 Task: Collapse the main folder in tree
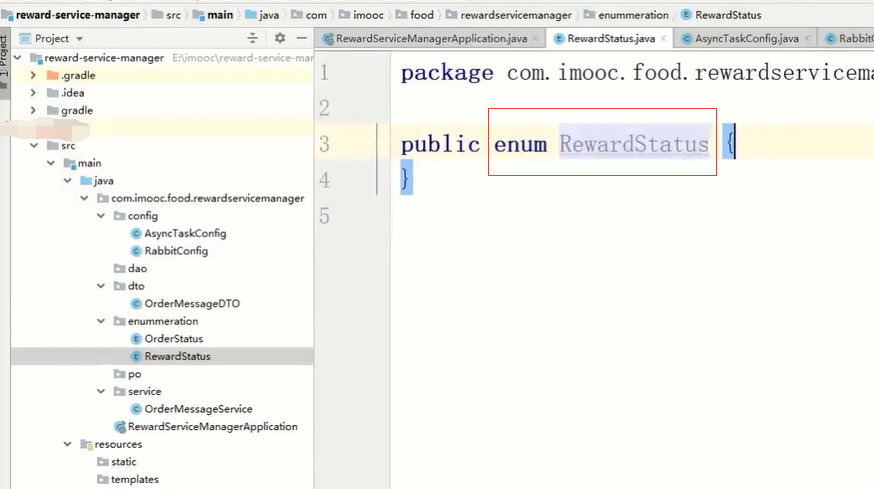click(51, 163)
